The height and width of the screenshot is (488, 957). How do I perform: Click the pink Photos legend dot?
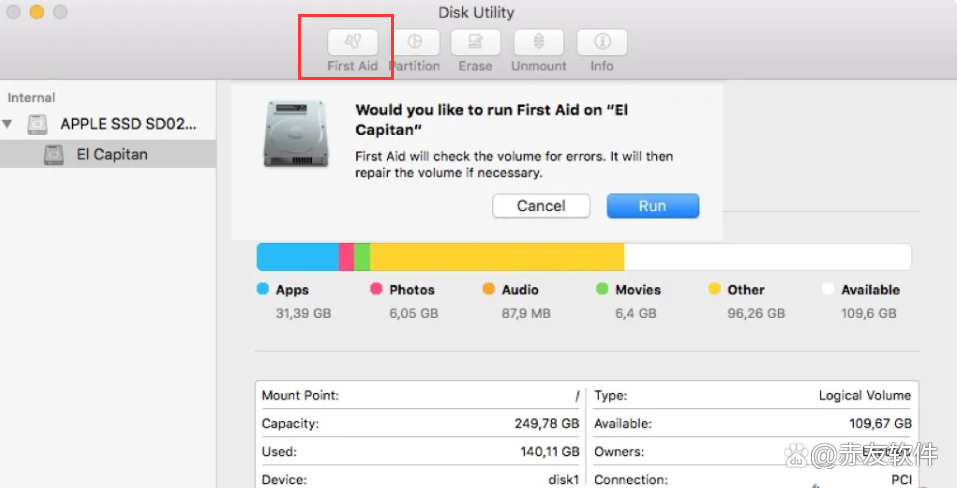pos(376,289)
